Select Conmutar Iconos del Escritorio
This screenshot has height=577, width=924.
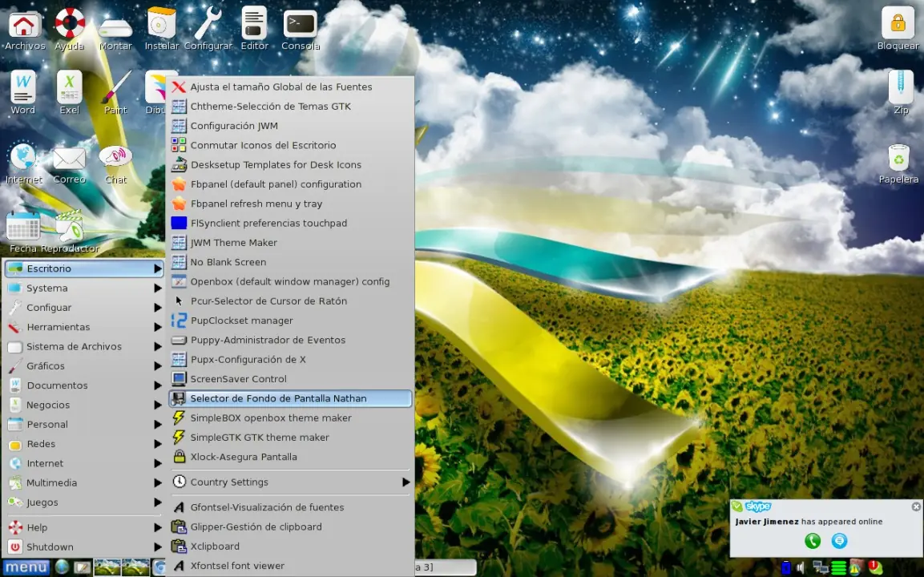[291, 145]
